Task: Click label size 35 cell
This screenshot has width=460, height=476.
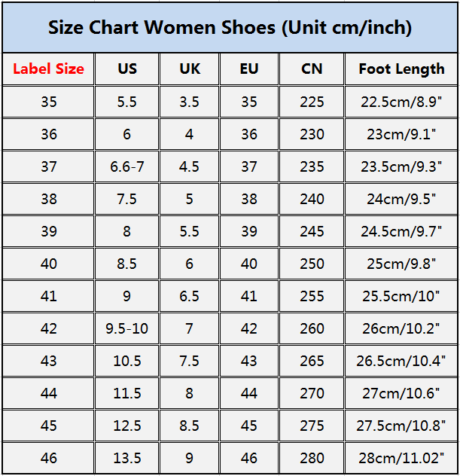Action: 48,102
